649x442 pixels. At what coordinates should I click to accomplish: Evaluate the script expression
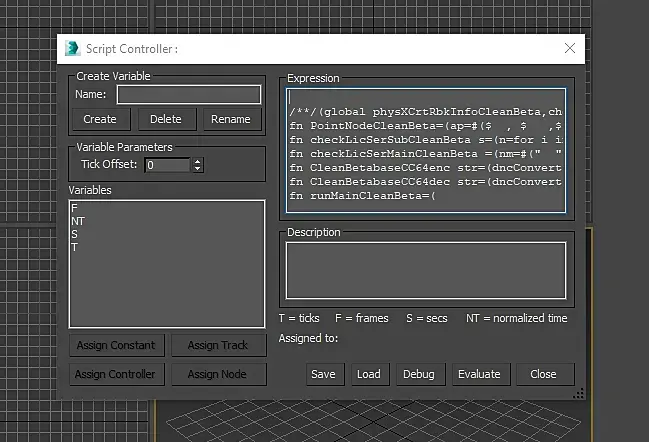click(x=480, y=374)
